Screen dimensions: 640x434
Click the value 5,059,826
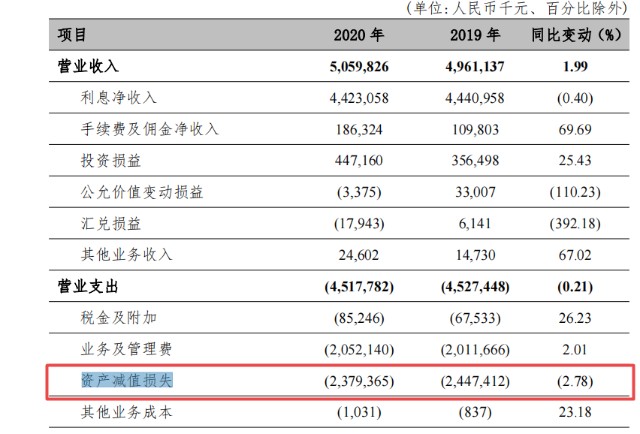click(359, 67)
